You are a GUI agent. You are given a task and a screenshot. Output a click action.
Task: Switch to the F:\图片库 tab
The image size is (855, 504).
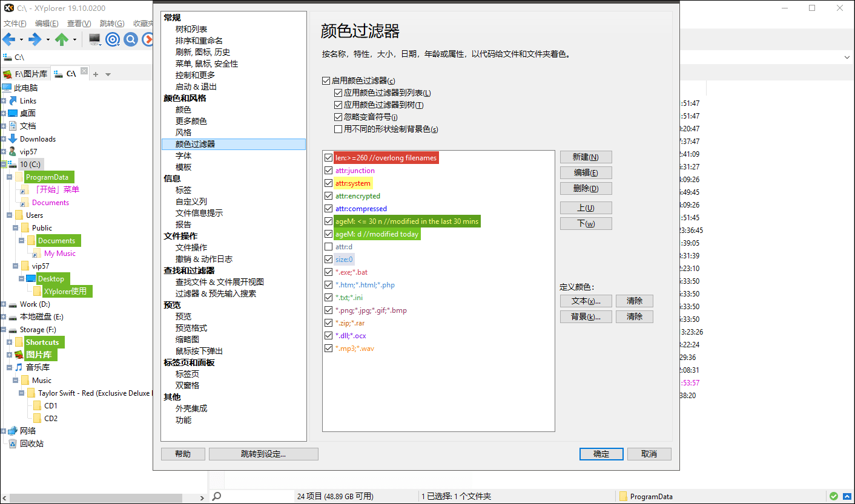(x=26, y=73)
